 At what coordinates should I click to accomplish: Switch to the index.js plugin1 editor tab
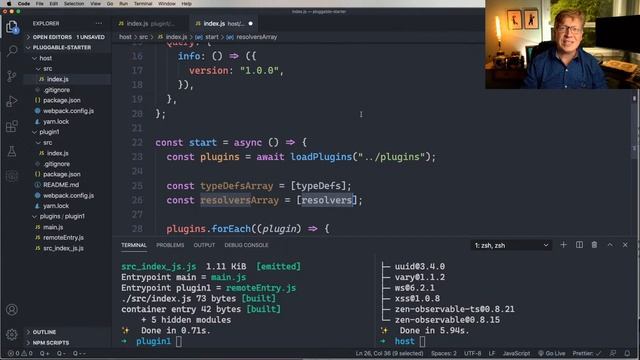point(151,24)
